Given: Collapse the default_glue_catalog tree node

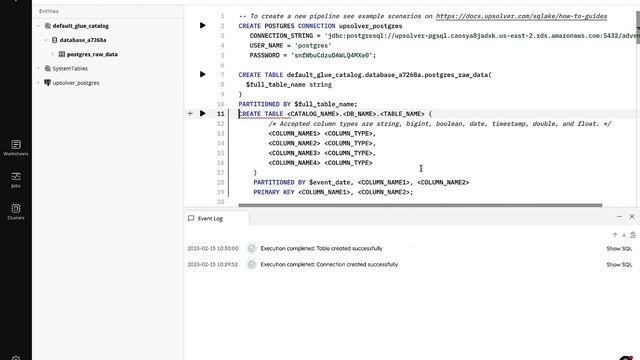Looking at the screenshot, I should pos(39,26).
